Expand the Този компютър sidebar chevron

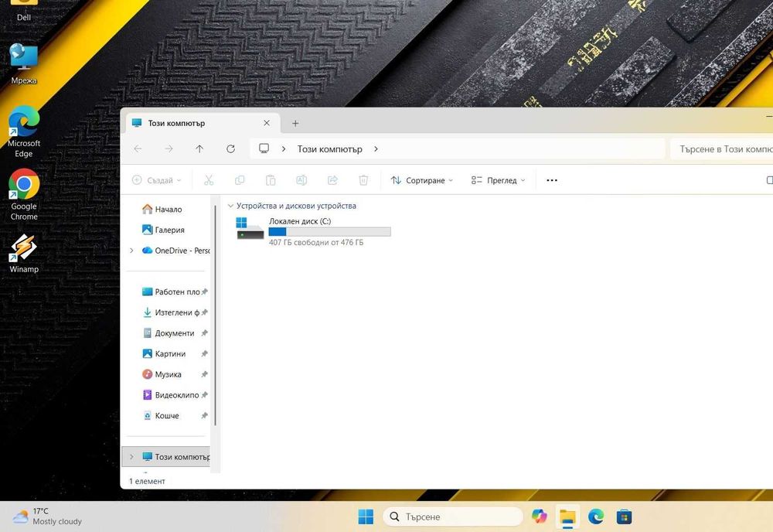pyautogui.click(x=131, y=456)
